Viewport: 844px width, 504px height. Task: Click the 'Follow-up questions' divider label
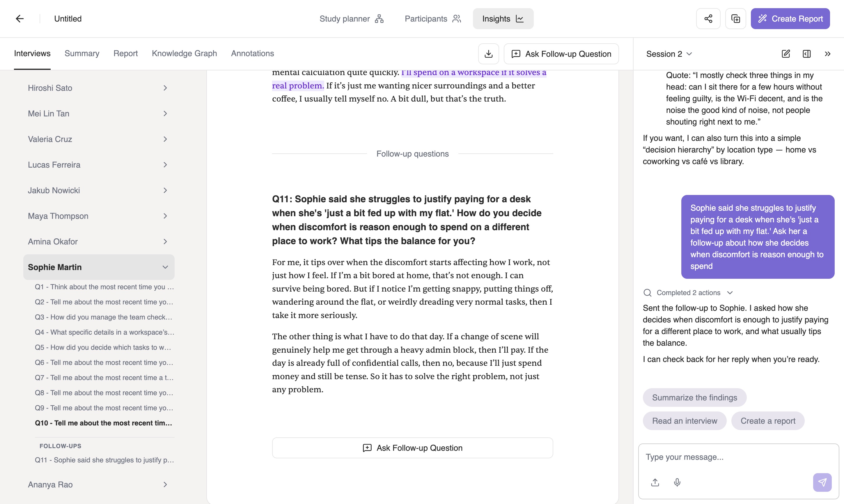point(412,154)
